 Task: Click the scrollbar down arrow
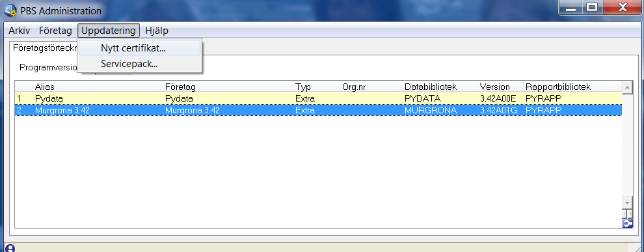point(627,203)
